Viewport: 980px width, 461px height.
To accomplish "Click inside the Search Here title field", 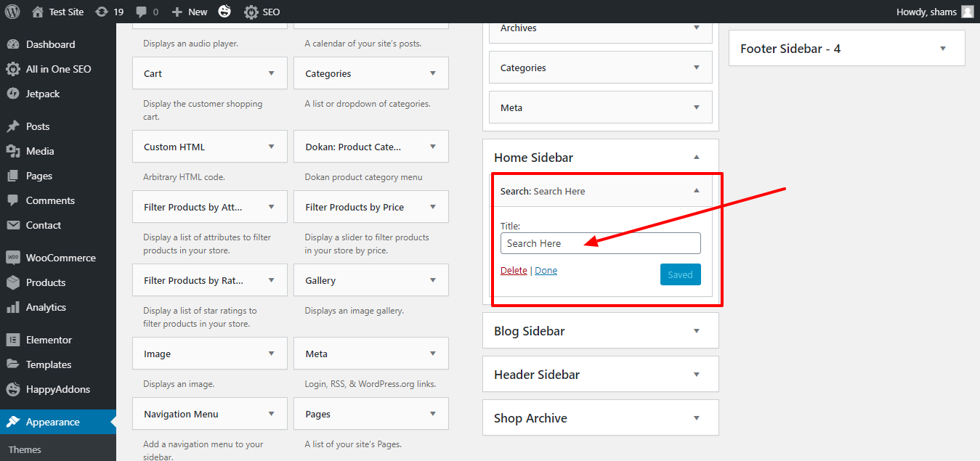I will tap(600, 243).
